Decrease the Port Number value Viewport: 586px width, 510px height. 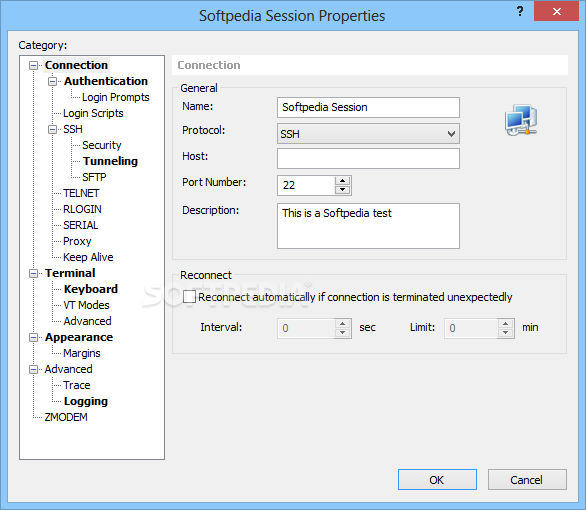pyautogui.click(x=342, y=190)
